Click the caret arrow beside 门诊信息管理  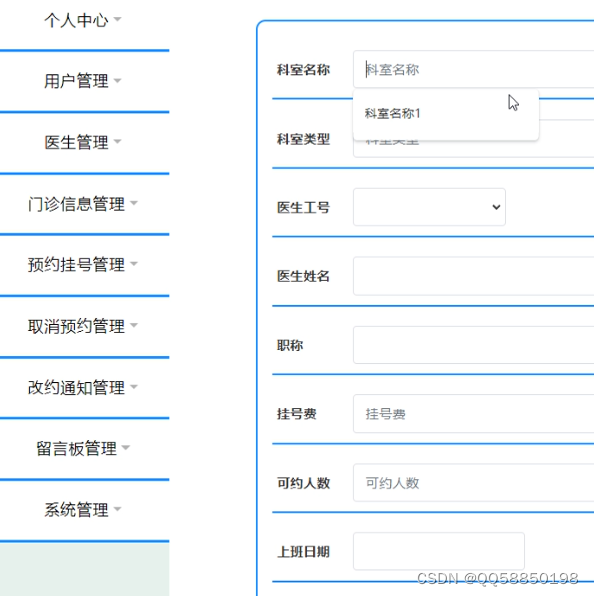coord(134,203)
